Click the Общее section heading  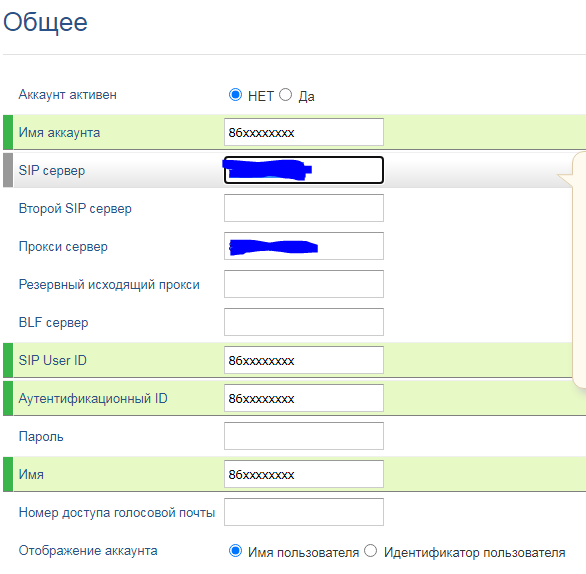(45, 22)
